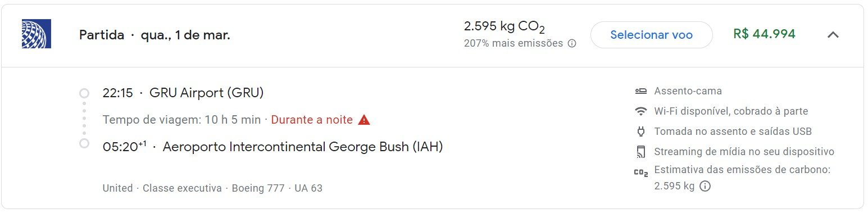Viewport: 868px width, 213px height.
Task: Click the Wi-Fi icon
Action: [641, 111]
